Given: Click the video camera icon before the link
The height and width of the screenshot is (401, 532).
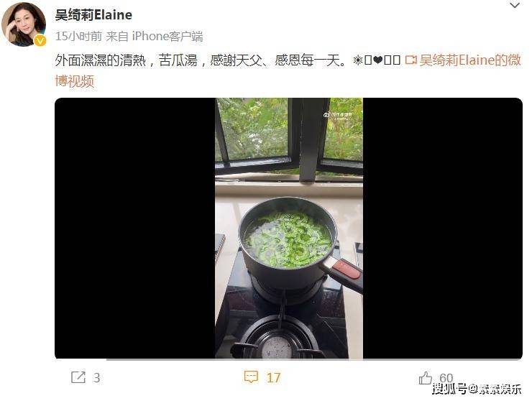Looking at the screenshot, I should click(411, 60).
